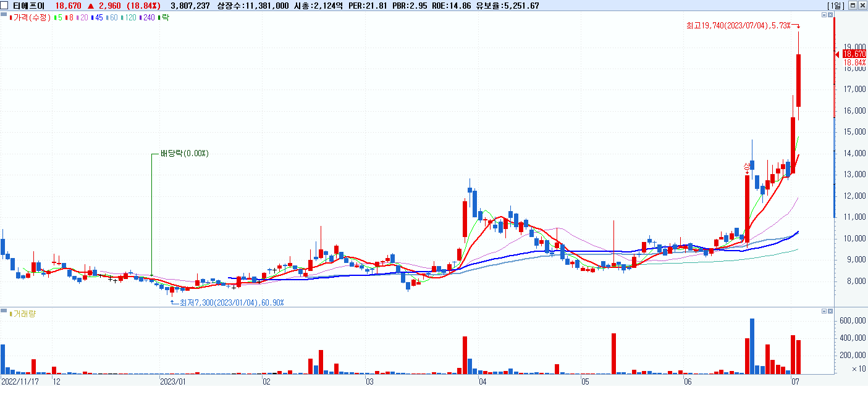The image size is (868, 400).
Task: Open the volume panel menu icon beside 거래량
Action: pos(4,310)
